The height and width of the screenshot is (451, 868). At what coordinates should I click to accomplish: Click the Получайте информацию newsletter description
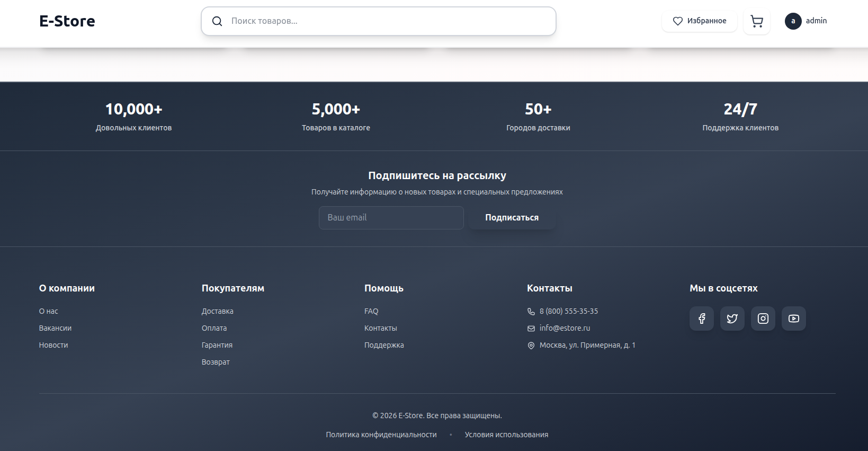point(437,192)
